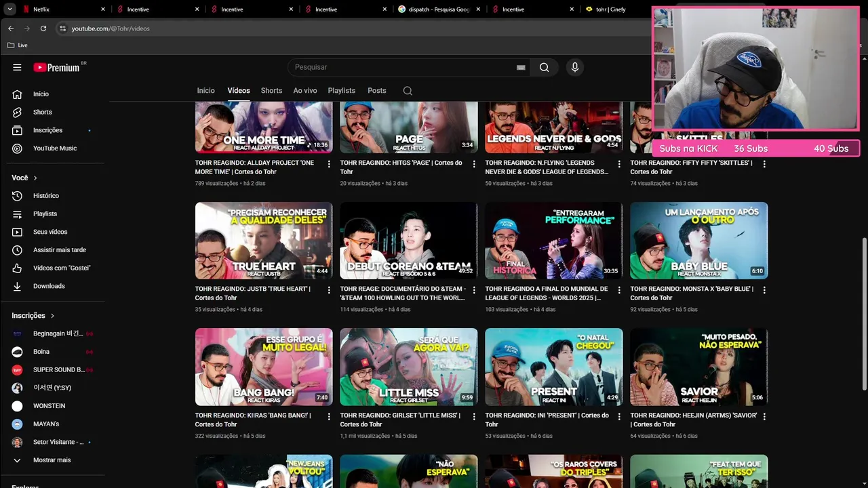Image resolution: width=868 pixels, height=488 pixels.
Task: Switch to the Netflix browser tab
Action: [x=64, y=9]
